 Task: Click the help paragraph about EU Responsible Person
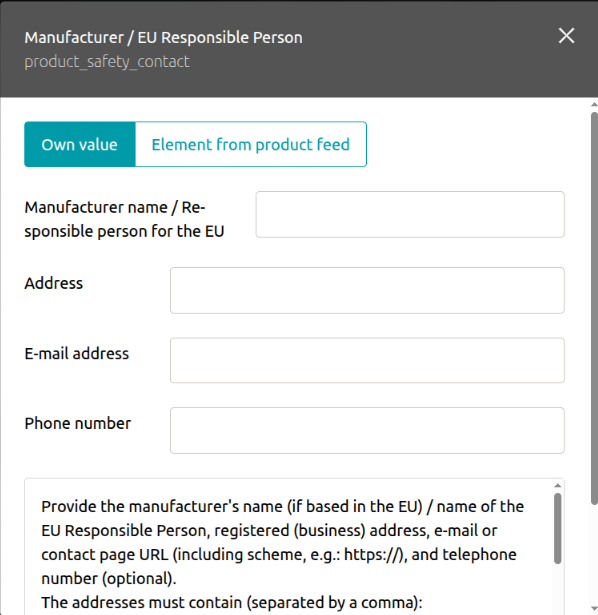282,542
